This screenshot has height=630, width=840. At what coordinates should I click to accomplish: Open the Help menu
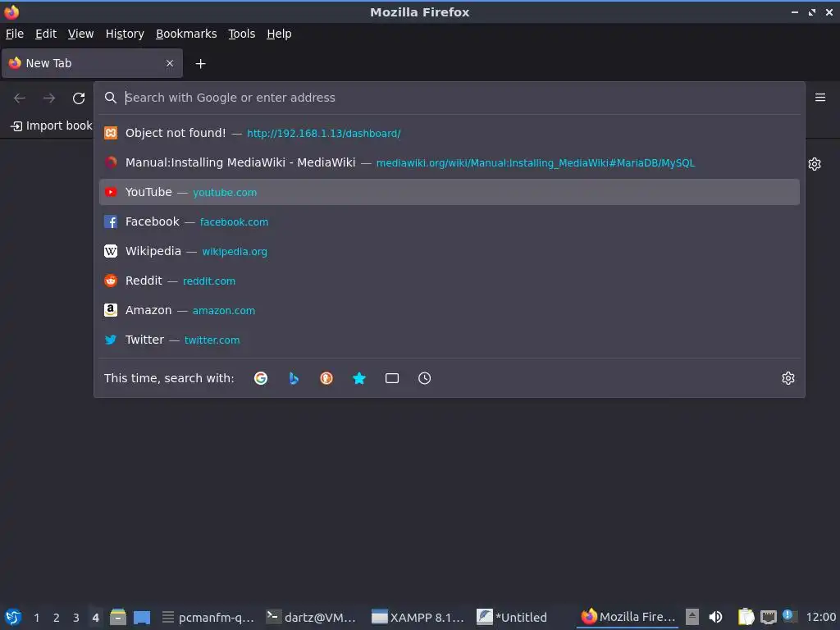tap(279, 34)
